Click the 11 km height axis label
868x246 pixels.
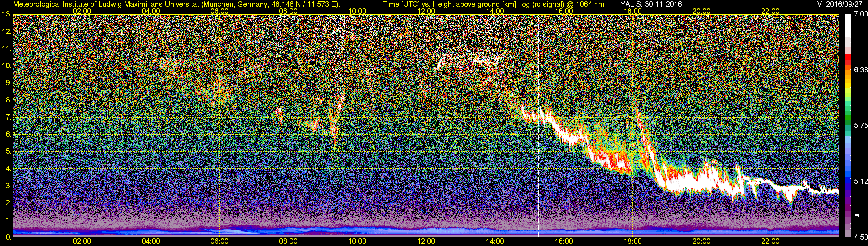6,49
